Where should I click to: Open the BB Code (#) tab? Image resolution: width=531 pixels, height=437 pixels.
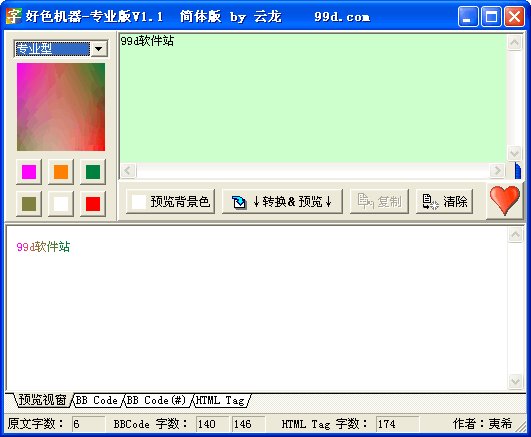157,400
